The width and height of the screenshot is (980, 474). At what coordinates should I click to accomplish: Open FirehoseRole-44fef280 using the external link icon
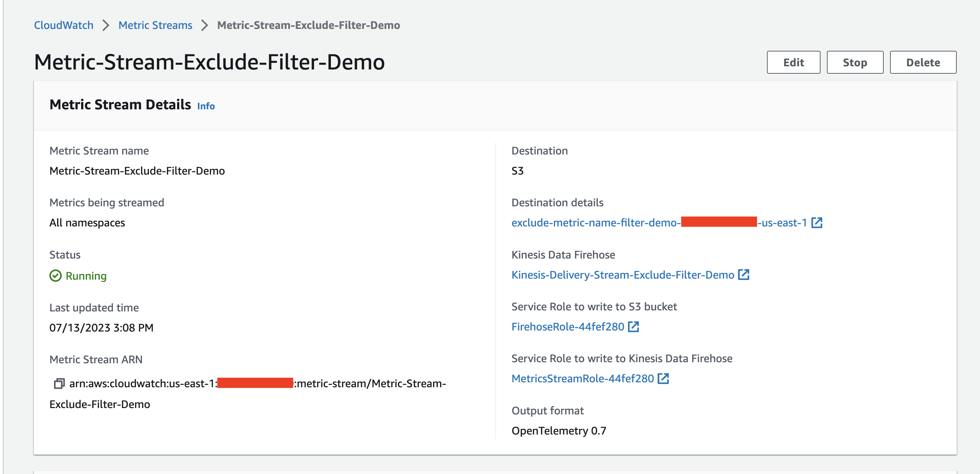633,326
